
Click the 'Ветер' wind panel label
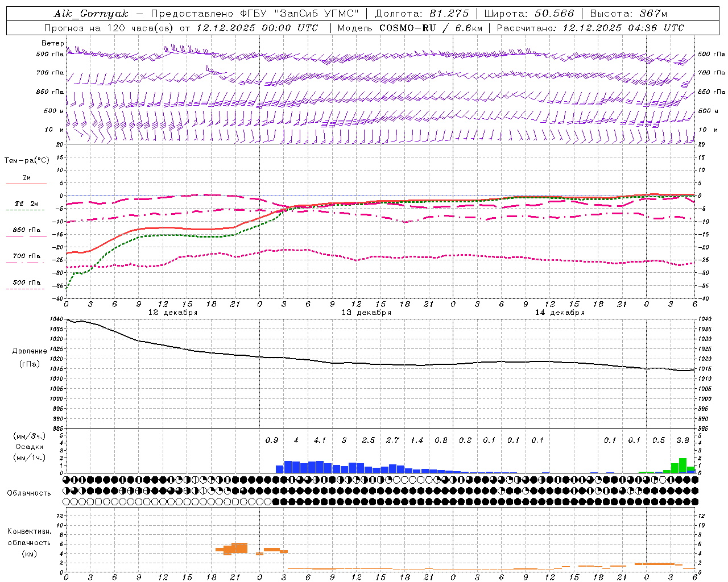[52, 43]
